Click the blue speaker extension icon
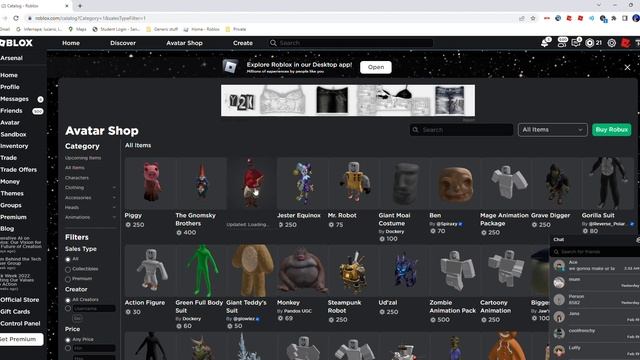Screen dimensions: 640x360 (x=591, y=18)
